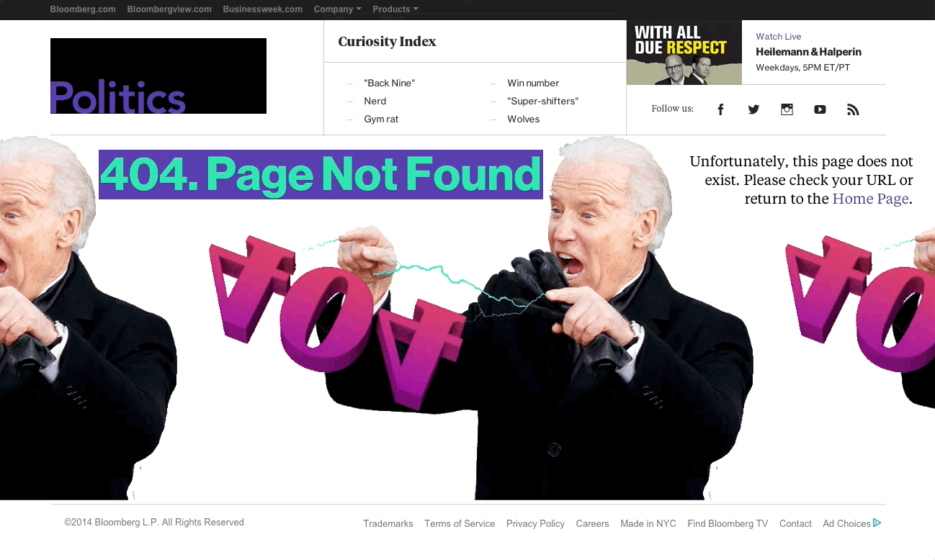The width and height of the screenshot is (935, 560).
Task: Click the Twitter bird icon
Action: tap(753, 109)
